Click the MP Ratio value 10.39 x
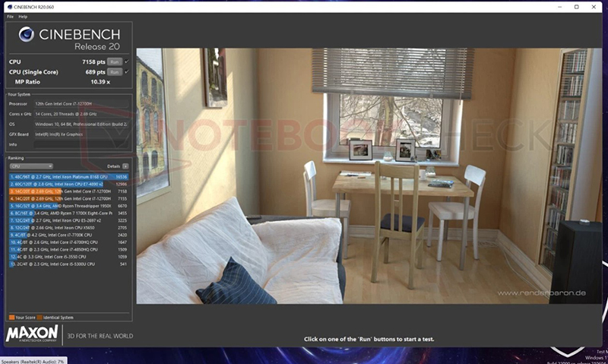Image resolution: width=608 pixels, height=364 pixels. click(x=100, y=82)
